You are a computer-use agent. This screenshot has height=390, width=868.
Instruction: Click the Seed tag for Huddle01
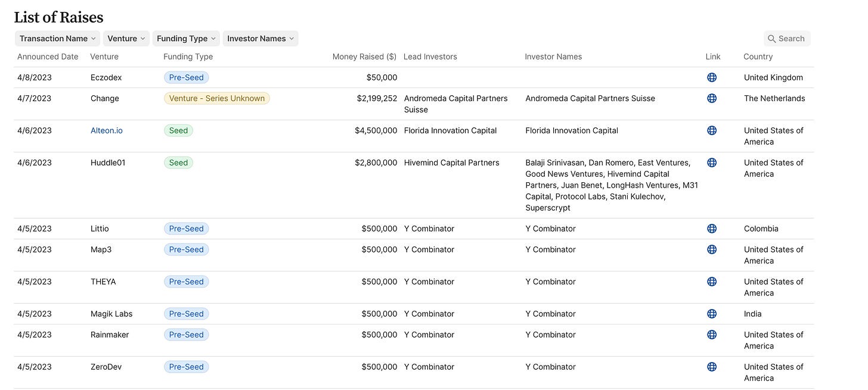click(x=178, y=163)
